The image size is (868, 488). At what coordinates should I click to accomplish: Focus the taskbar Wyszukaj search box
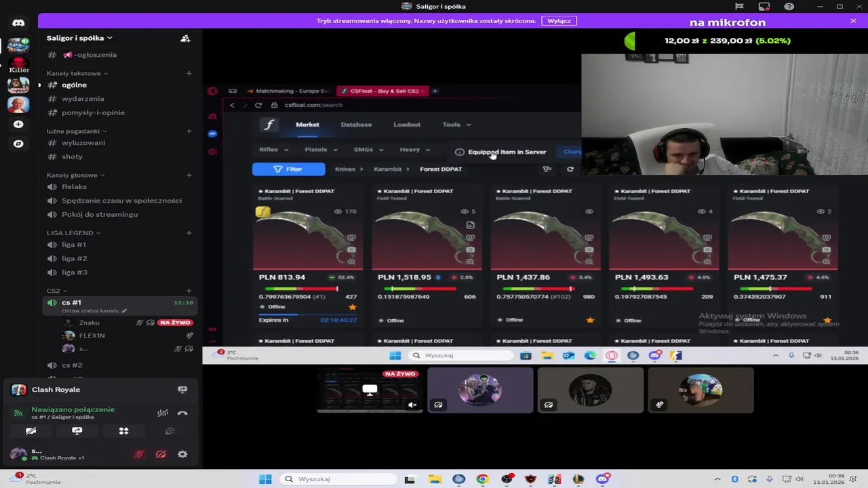tap(339, 479)
